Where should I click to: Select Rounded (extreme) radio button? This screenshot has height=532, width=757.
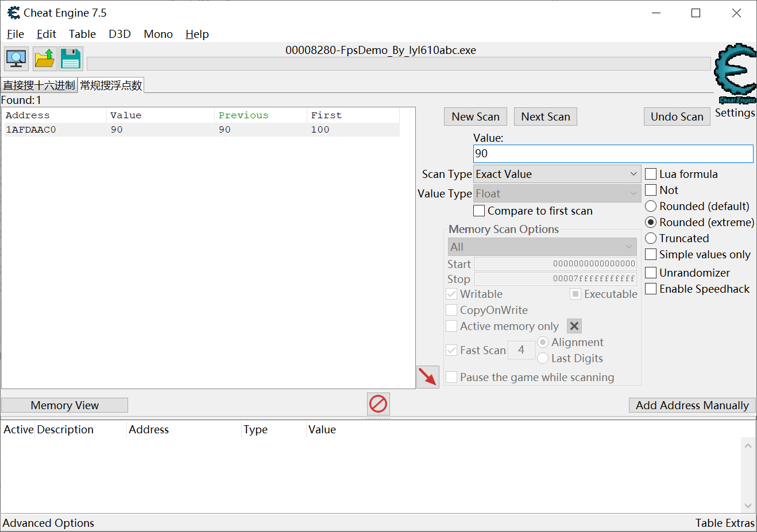click(x=651, y=222)
